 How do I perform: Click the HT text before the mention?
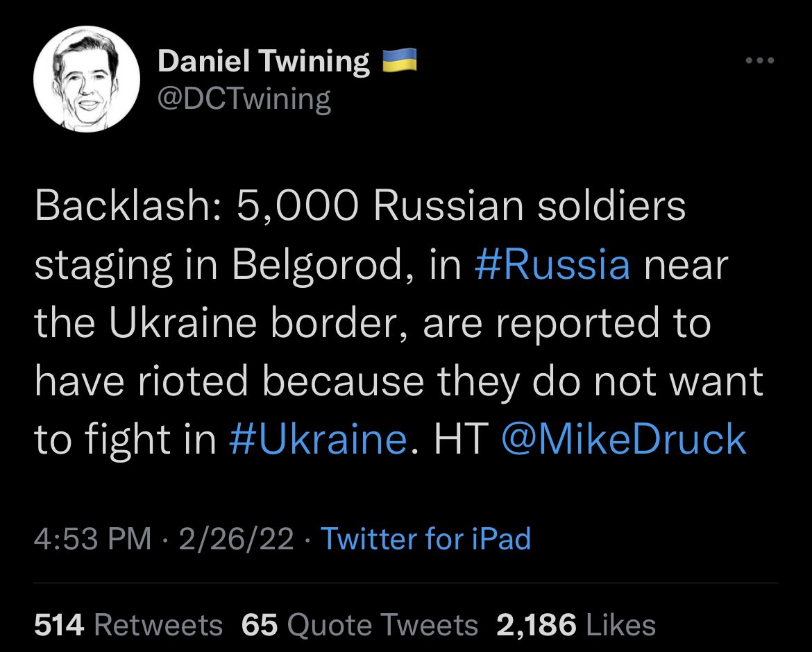[x=458, y=438]
